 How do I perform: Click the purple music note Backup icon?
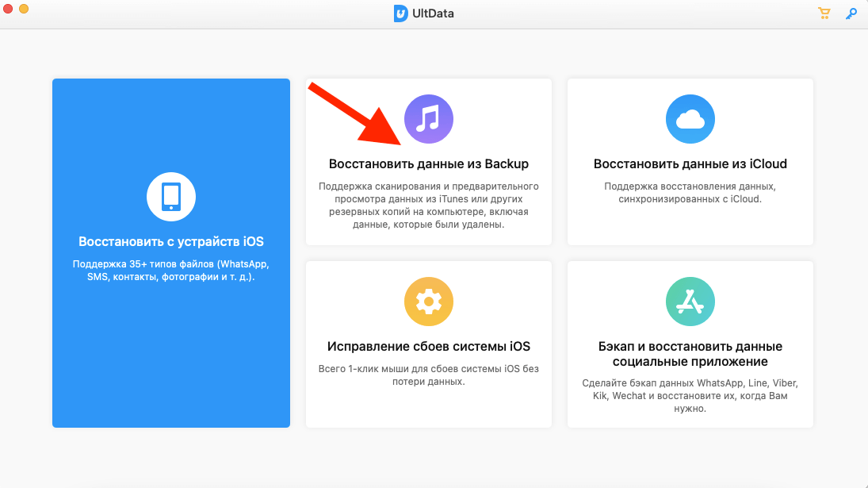click(x=429, y=119)
